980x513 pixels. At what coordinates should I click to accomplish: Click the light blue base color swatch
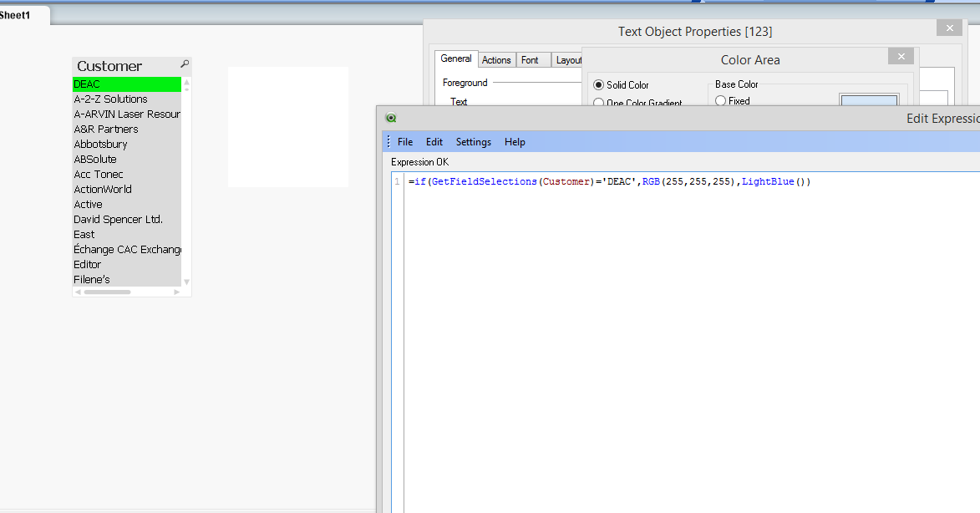[869, 99]
